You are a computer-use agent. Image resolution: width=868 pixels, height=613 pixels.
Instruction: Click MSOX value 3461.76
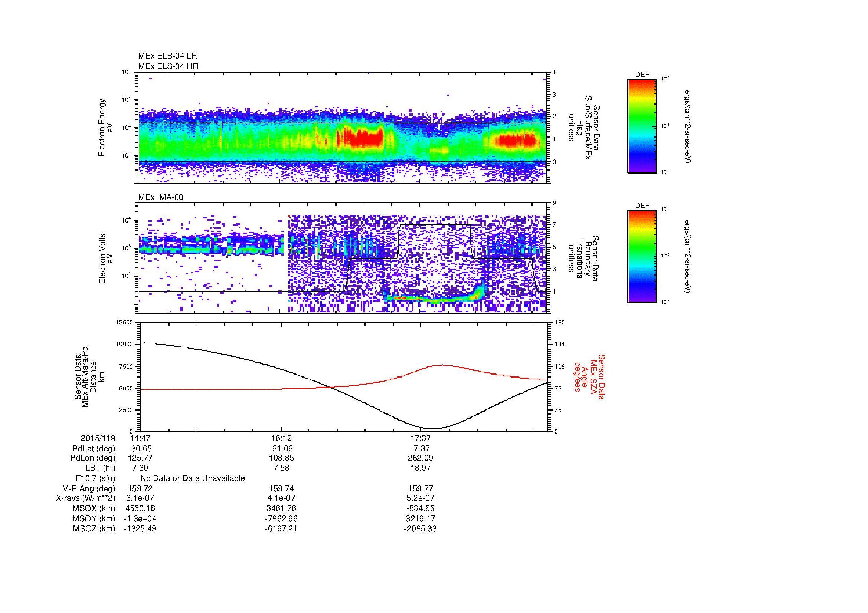(281, 508)
